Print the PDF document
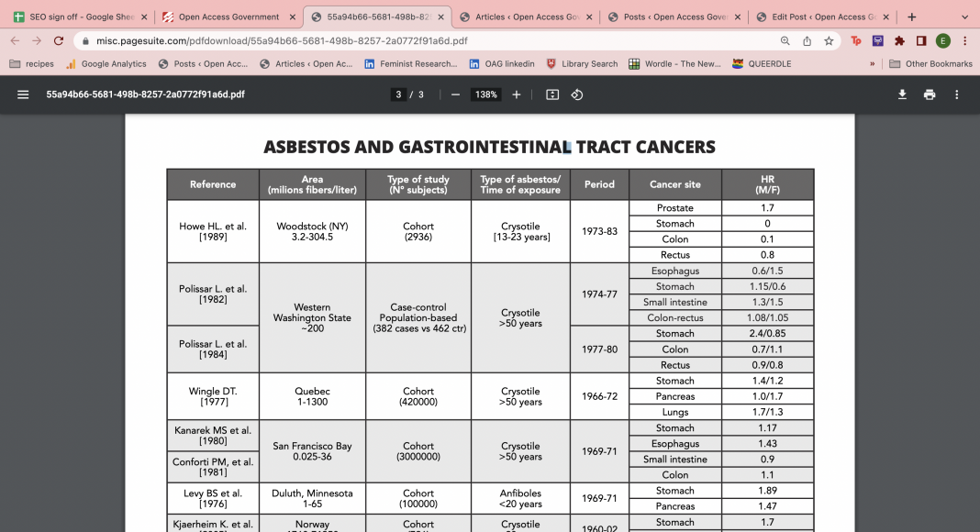980x532 pixels. [x=930, y=94]
